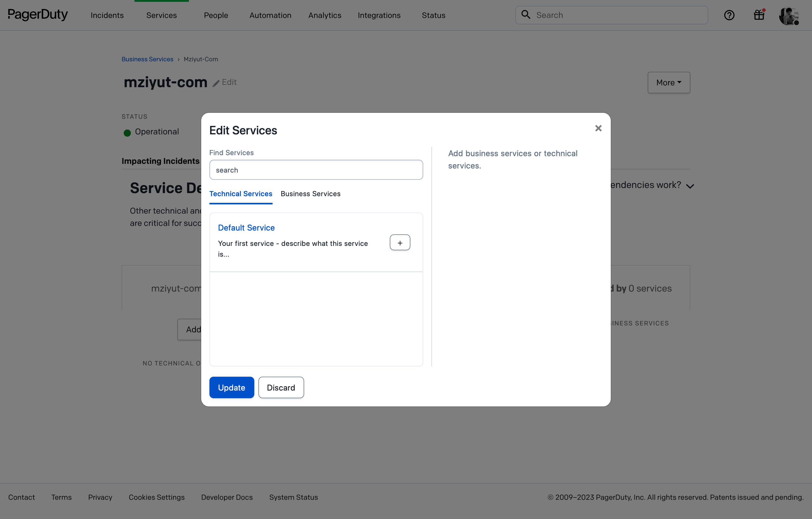812x519 pixels.
Task: Switch to Technical Services tab
Action: pyautogui.click(x=241, y=194)
